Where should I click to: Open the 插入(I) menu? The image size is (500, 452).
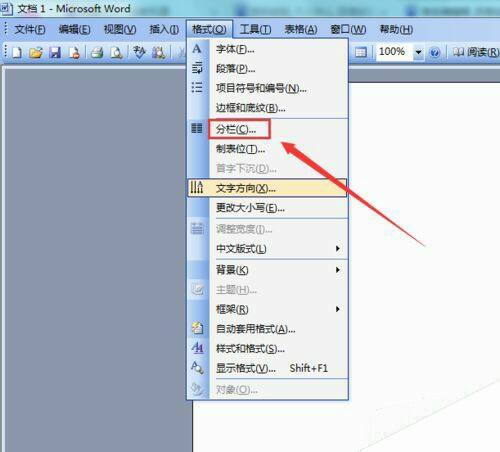pyautogui.click(x=164, y=30)
